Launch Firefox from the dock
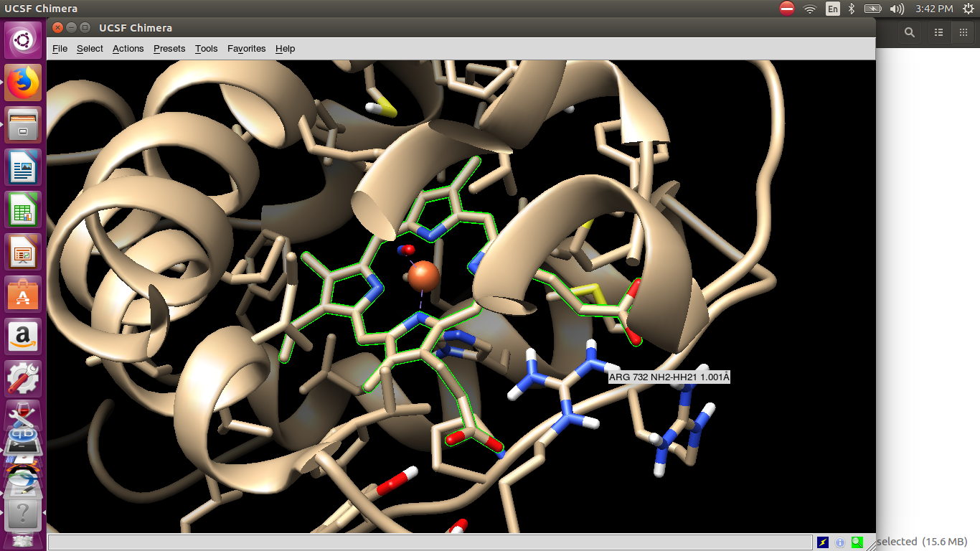The height and width of the screenshot is (551, 980). pos(24,83)
